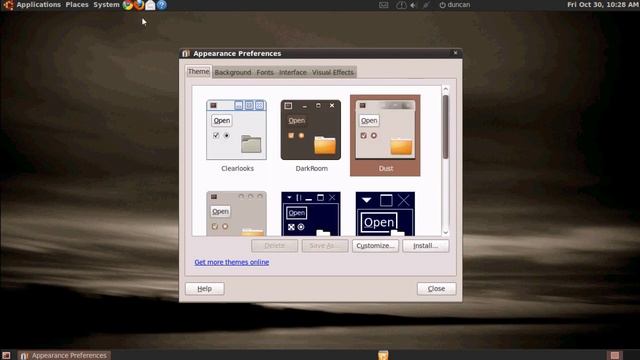
Task: Select the DarkRoom theme thumbnail
Action: (x=311, y=129)
